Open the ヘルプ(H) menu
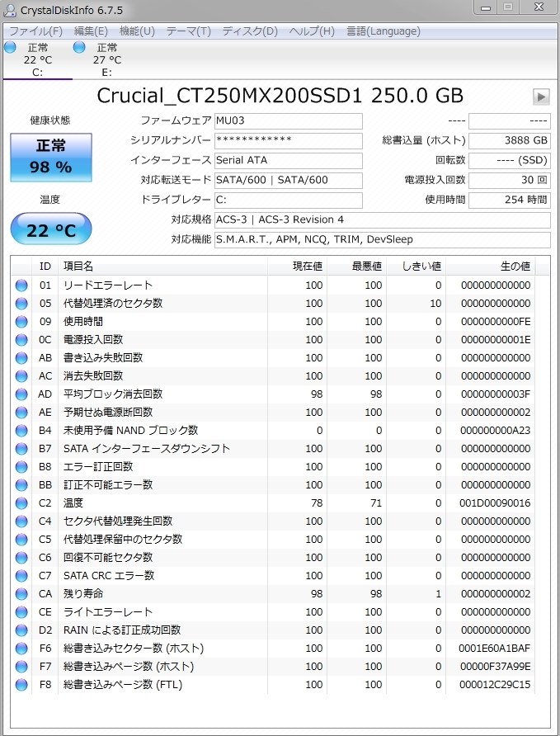 (x=312, y=31)
